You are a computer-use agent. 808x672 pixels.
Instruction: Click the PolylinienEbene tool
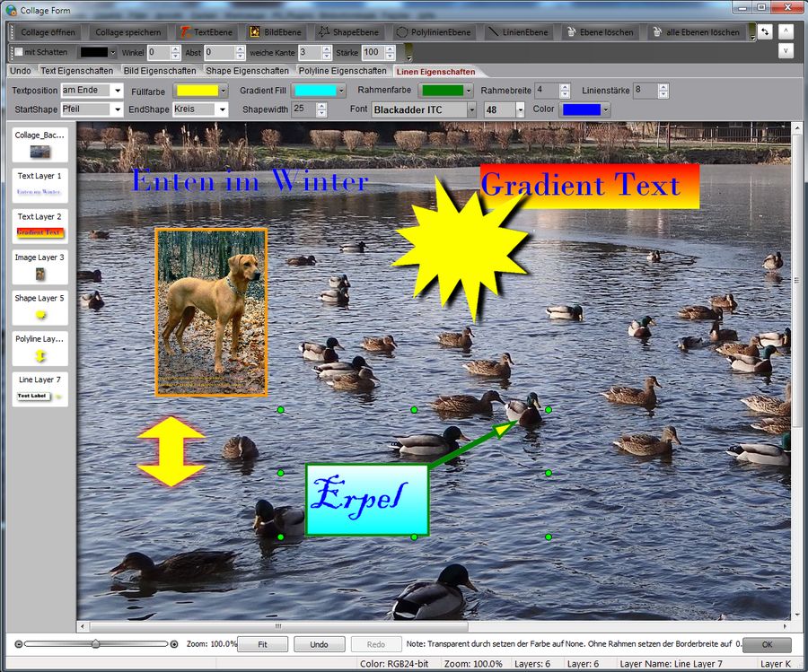click(434, 32)
